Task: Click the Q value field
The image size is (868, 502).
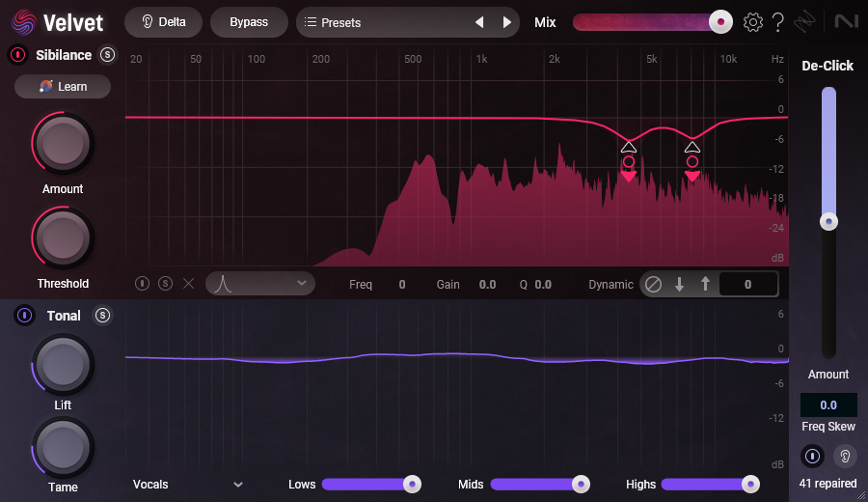Action: coord(543,284)
